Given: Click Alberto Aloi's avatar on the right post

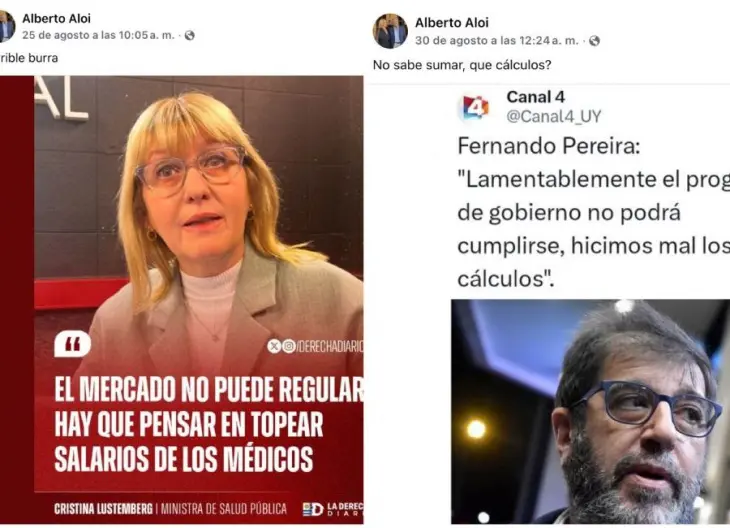Looking at the screenshot, I should pyautogui.click(x=390, y=31).
